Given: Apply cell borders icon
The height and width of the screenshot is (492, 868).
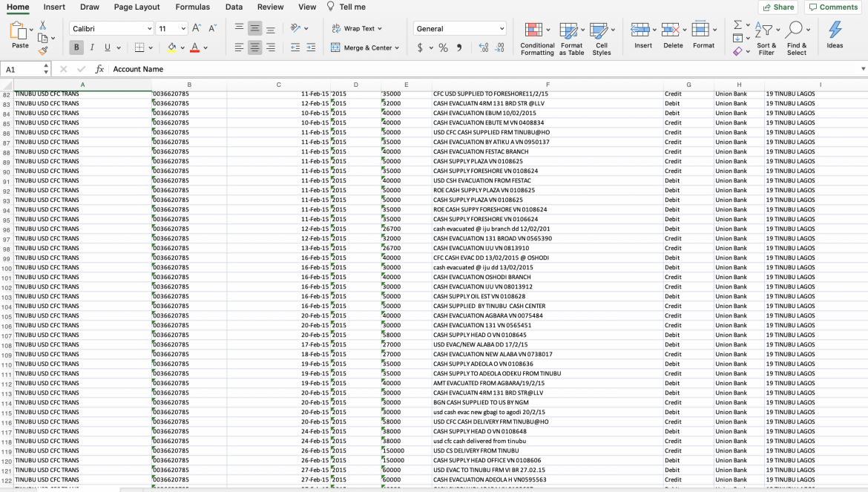Looking at the screenshot, I should 139,47.
